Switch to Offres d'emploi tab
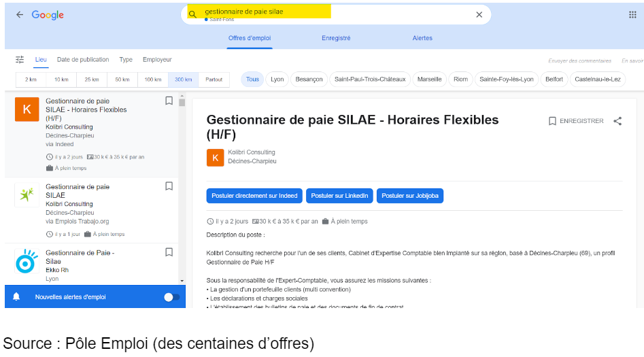 coord(250,38)
